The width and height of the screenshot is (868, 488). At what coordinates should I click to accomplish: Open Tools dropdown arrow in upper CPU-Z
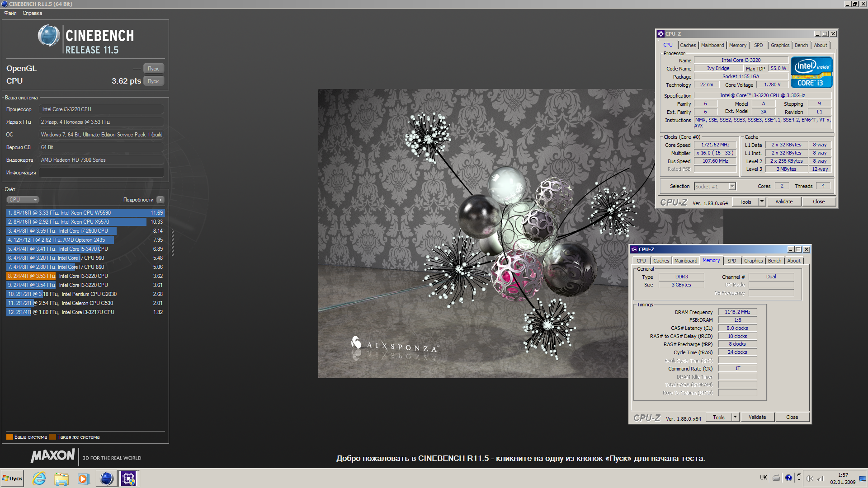(x=762, y=202)
